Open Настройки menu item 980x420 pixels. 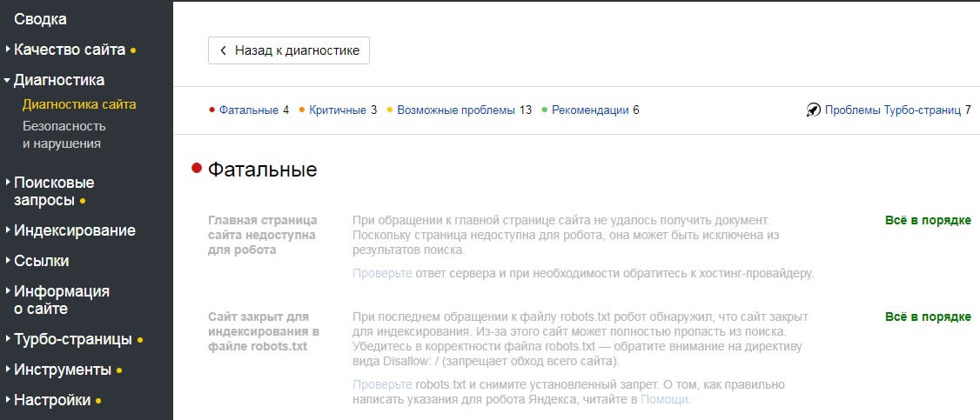pyautogui.click(x=52, y=400)
